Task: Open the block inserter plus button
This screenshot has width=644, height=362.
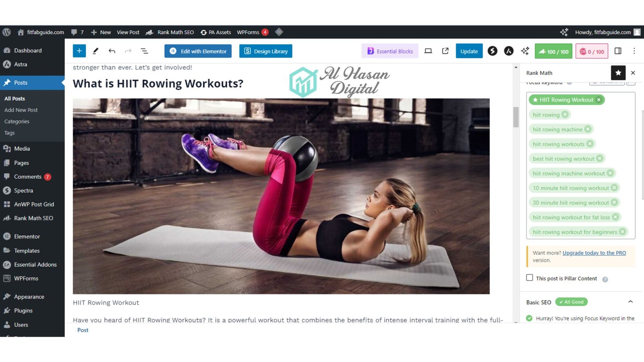Action: pyautogui.click(x=79, y=51)
